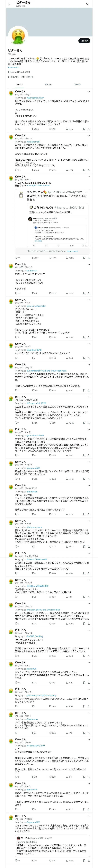This screenshot has height=868, width=98.
Task: Open Learn more about suspended account
Action: tap(72, 251)
